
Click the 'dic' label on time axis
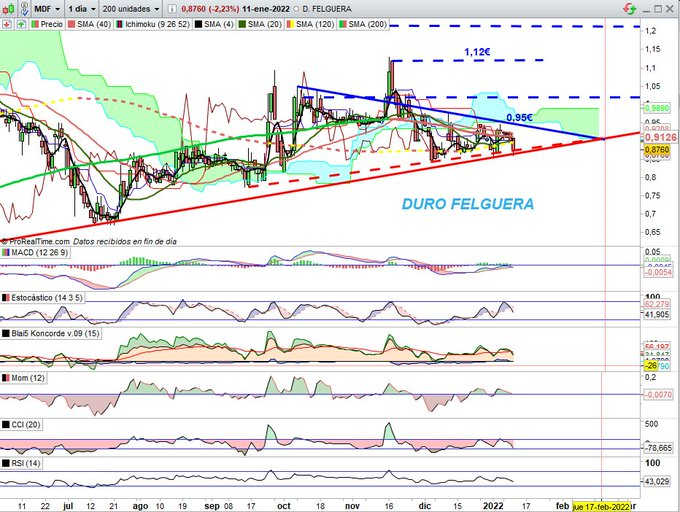[x=425, y=506]
